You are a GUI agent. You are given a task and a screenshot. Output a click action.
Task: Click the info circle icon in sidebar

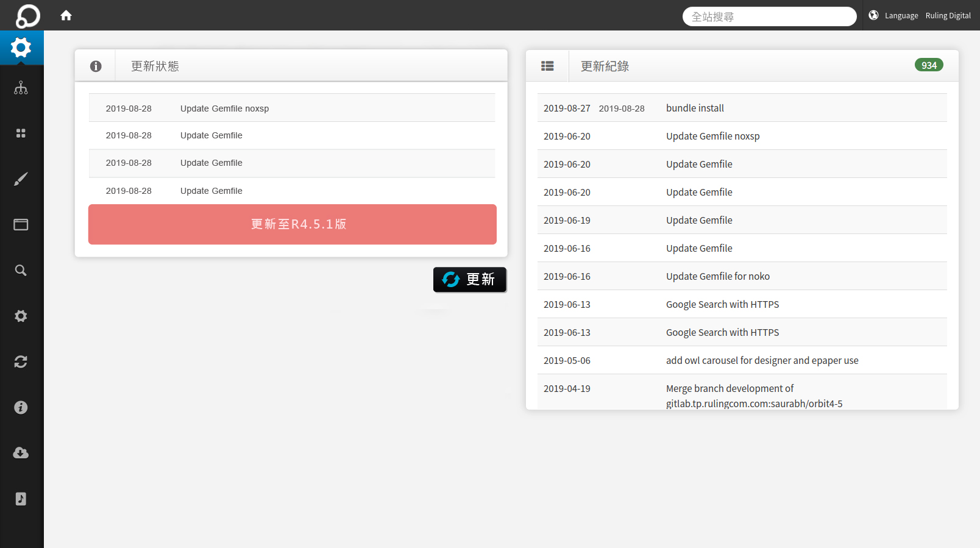click(21, 407)
